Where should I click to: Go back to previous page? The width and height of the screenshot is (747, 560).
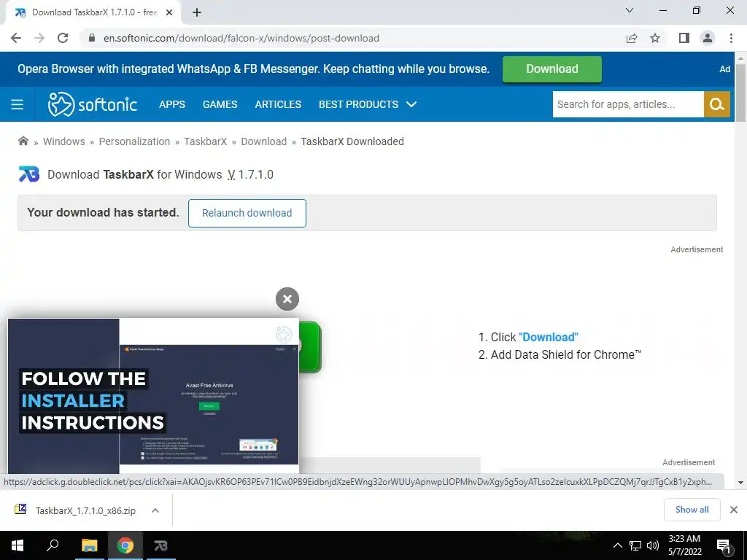click(16, 38)
